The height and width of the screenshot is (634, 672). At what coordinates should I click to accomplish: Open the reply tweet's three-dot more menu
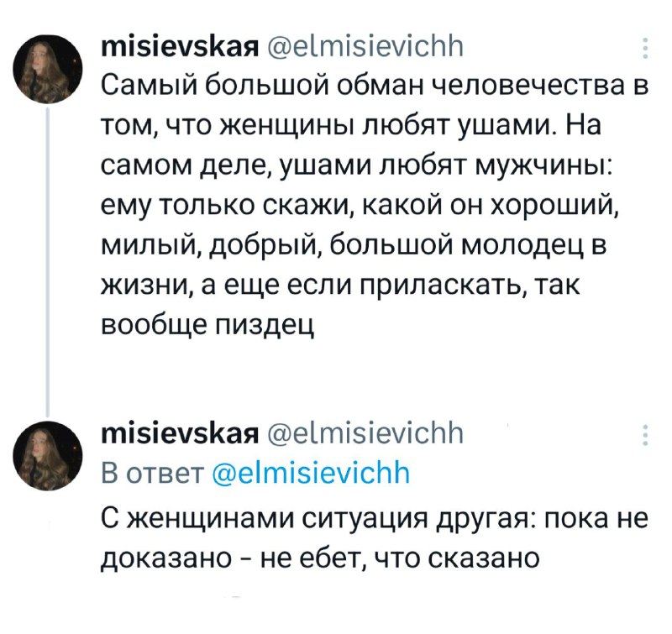click(x=645, y=435)
